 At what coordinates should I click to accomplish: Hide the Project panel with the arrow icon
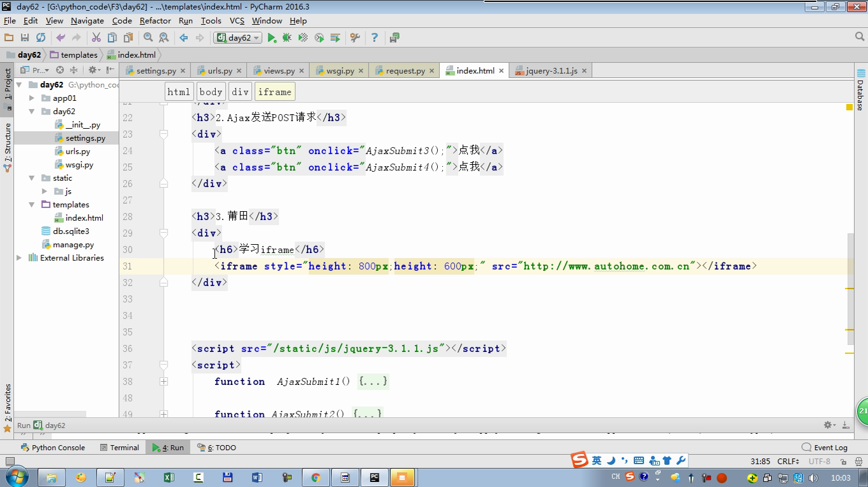pyautogui.click(x=110, y=70)
